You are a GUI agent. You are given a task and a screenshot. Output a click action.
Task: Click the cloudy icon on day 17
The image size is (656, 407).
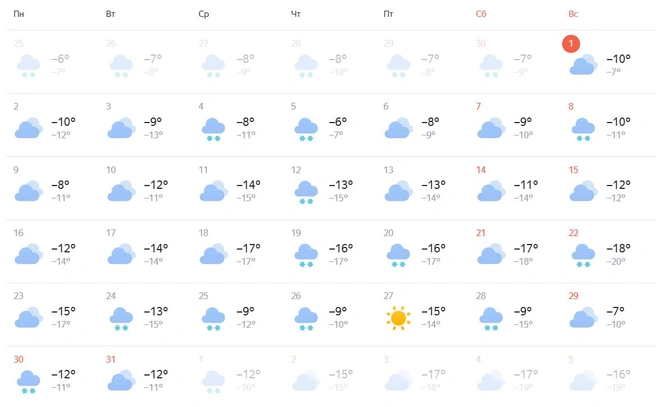coord(121,254)
